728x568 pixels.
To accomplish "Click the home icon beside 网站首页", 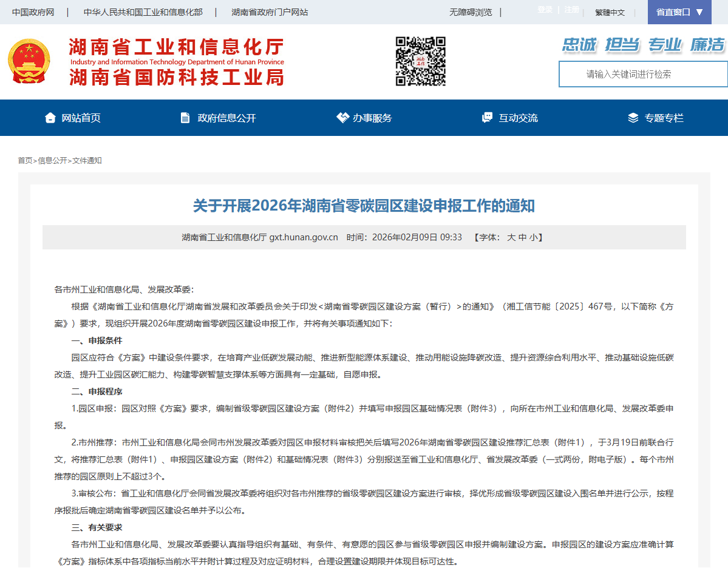I will click(50, 118).
